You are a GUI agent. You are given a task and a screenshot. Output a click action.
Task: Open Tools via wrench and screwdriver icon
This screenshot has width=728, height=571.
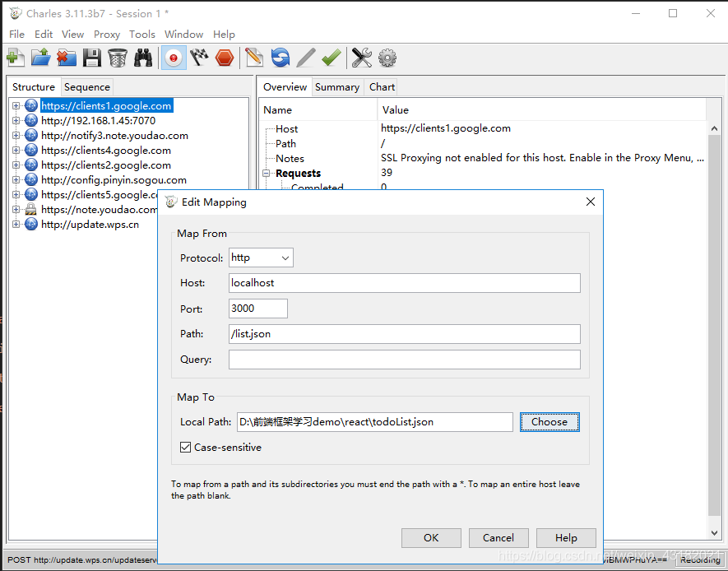pos(362,58)
